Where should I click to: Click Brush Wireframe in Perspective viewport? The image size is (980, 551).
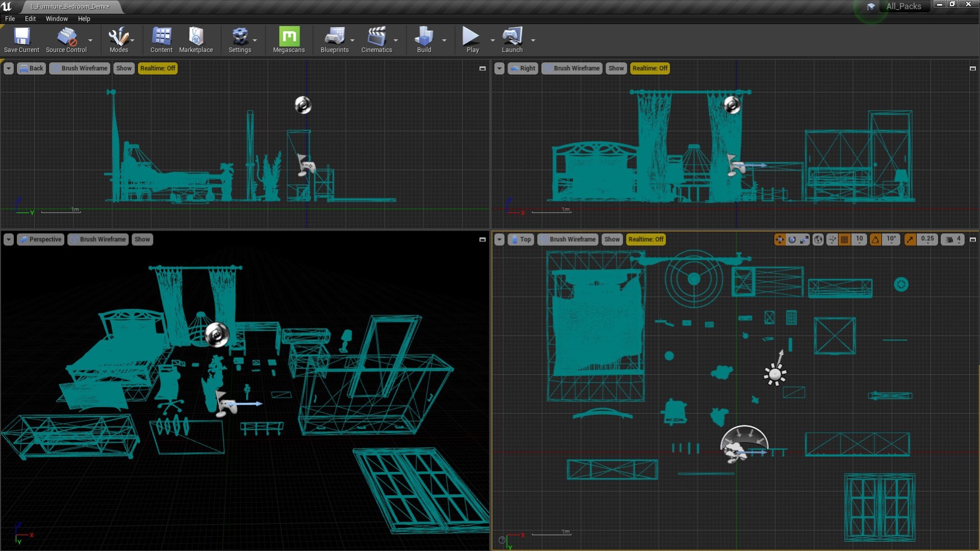pos(98,239)
